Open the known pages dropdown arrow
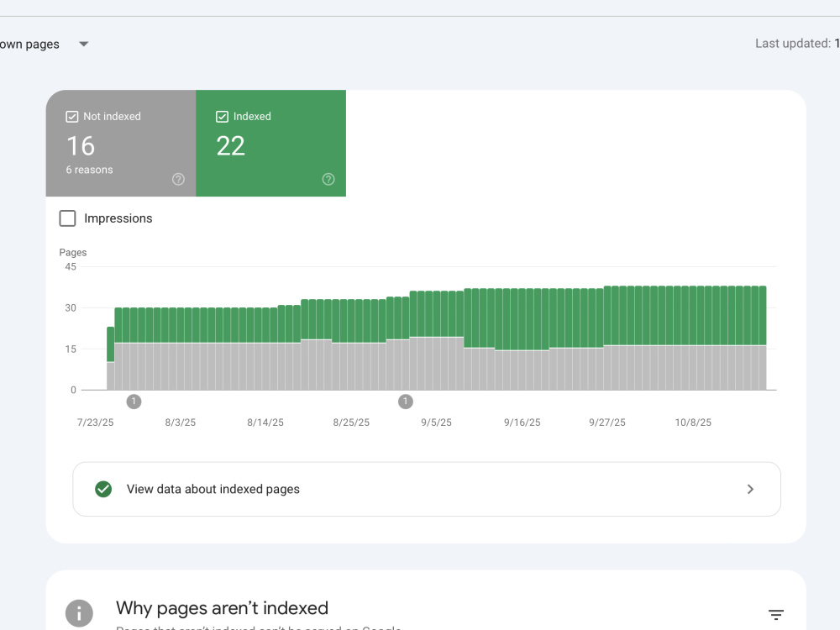The image size is (840, 630). 83,44
